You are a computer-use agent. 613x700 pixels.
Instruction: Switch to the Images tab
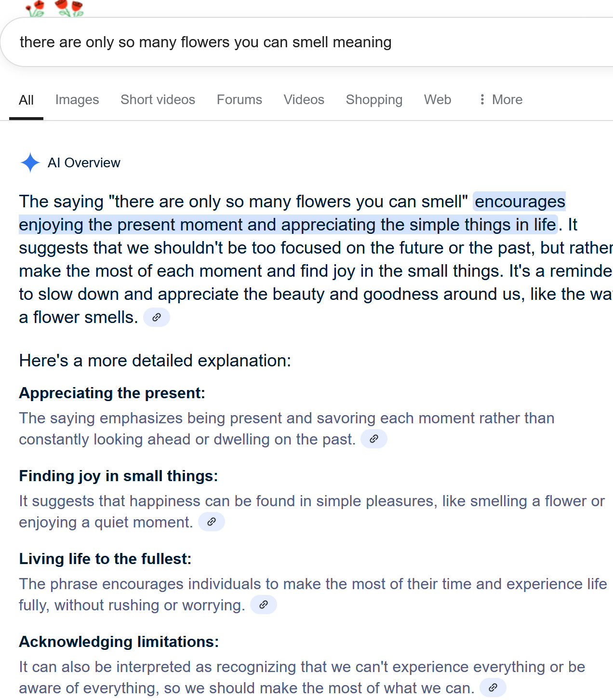point(77,99)
